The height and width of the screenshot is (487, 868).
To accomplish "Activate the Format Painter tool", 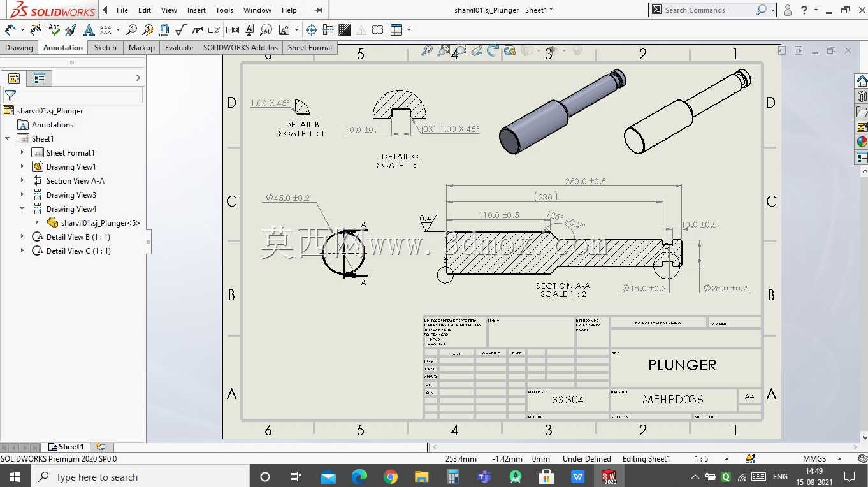I will (x=71, y=29).
